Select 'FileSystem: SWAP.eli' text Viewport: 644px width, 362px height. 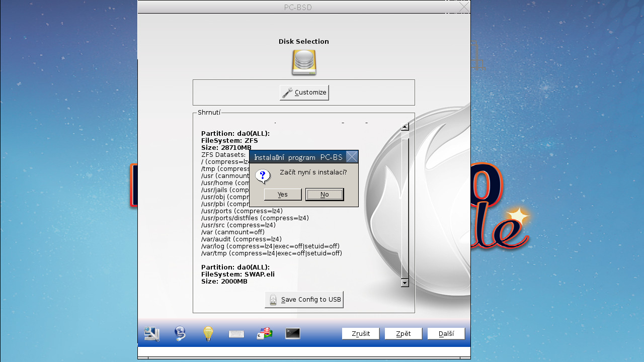[x=238, y=275]
